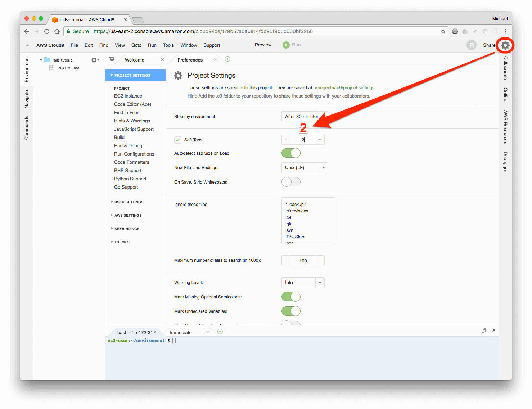Click the Preview button

click(x=263, y=45)
